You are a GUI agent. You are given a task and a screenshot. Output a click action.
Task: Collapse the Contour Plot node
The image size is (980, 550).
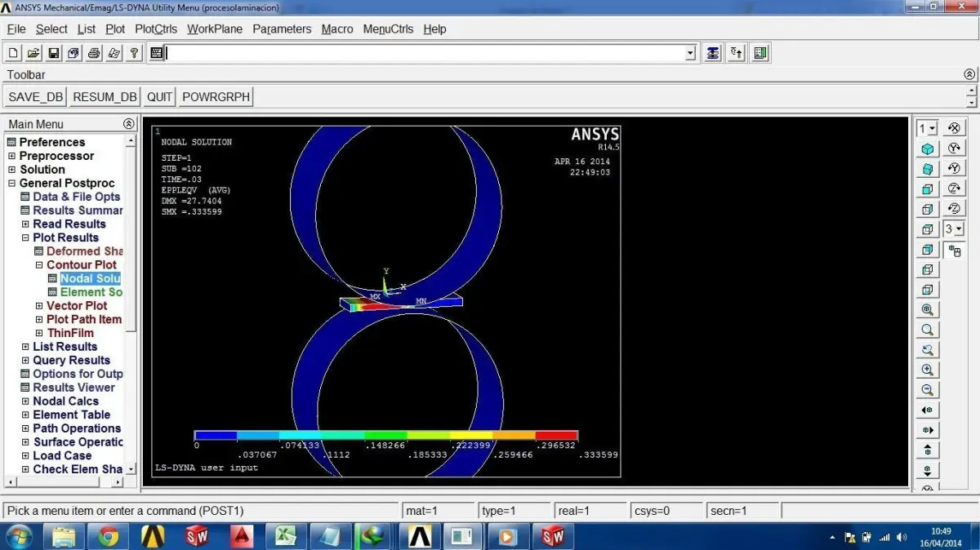[39, 265]
